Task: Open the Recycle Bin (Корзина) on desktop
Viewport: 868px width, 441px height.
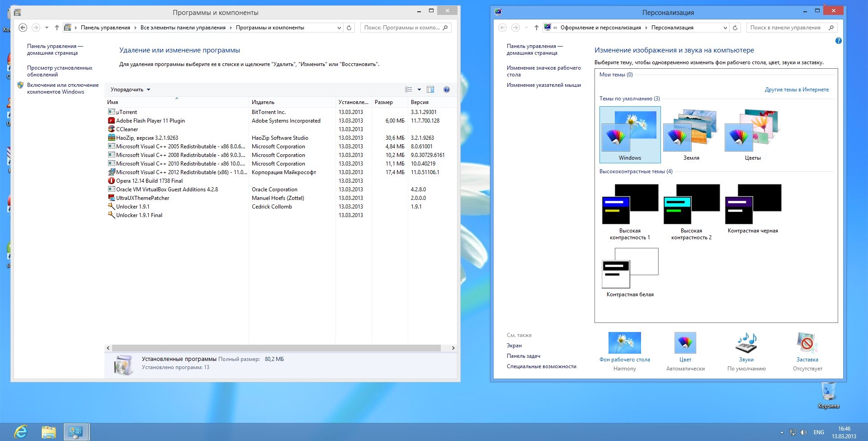Action: pos(829,395)
